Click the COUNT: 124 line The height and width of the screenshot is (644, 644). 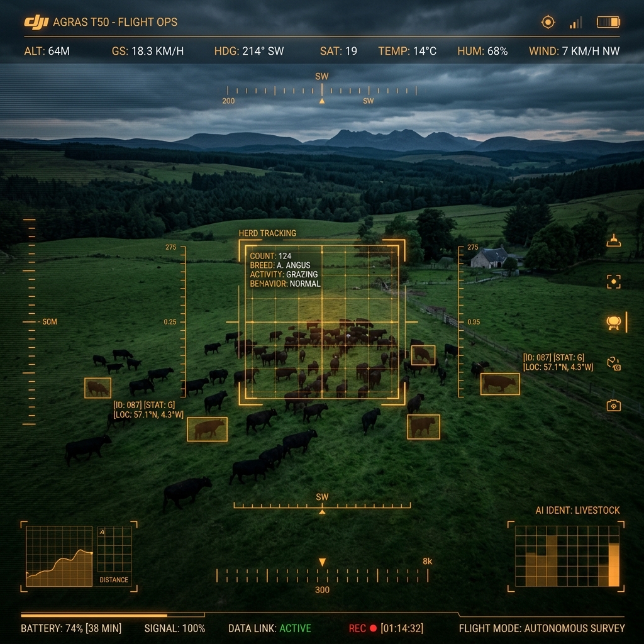coord(270,256)
